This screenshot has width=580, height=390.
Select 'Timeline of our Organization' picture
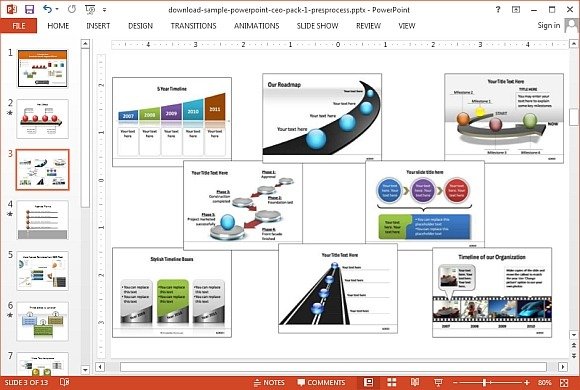point(492,293)
